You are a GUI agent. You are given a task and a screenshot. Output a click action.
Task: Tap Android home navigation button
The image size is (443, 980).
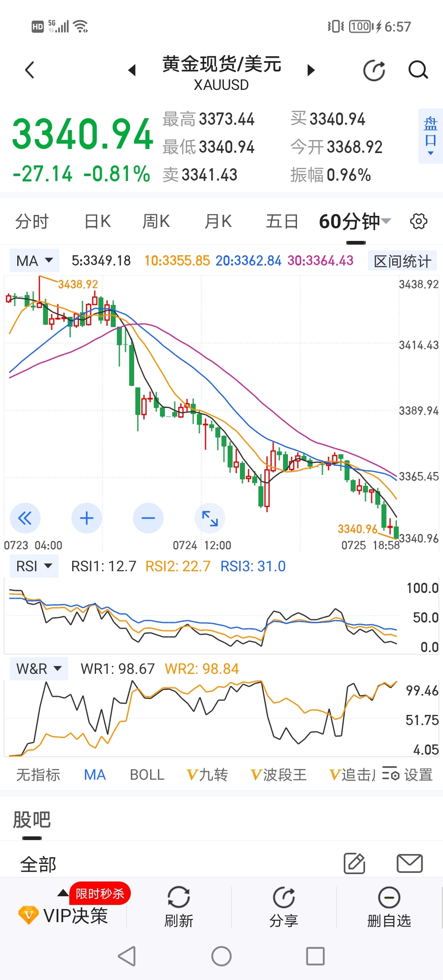(x=221, y=957)
